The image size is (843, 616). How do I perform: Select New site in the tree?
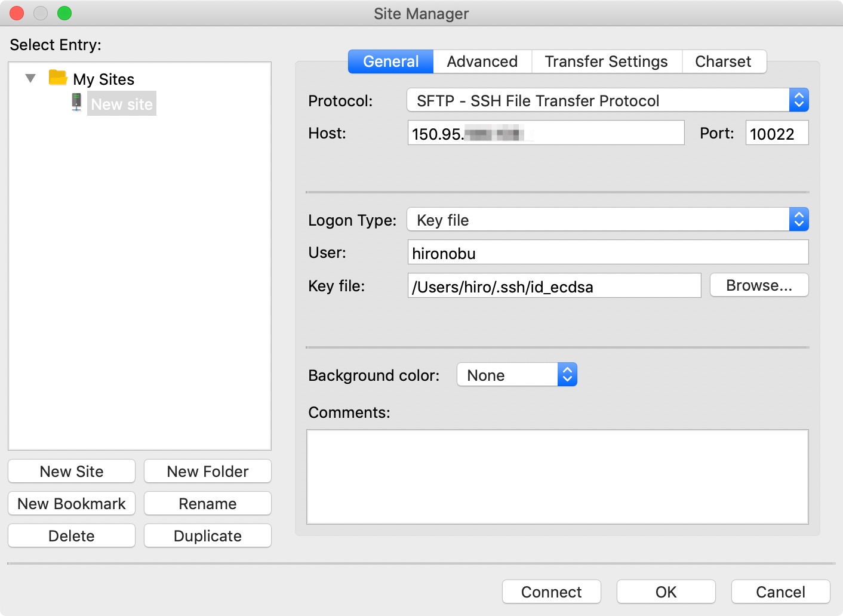(x=122, y=104)
